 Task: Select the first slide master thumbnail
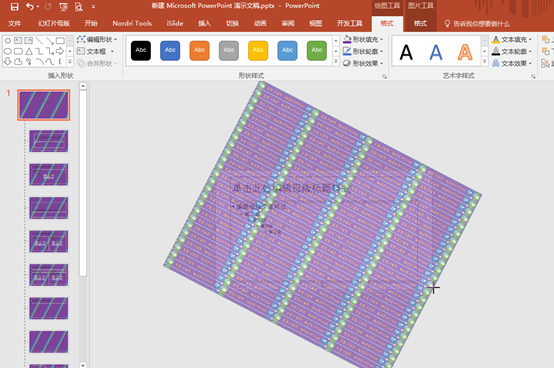44,105
